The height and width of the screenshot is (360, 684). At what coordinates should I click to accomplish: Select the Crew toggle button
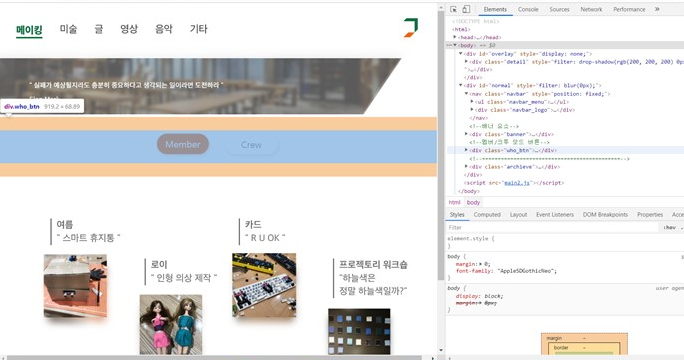[251, 145]
